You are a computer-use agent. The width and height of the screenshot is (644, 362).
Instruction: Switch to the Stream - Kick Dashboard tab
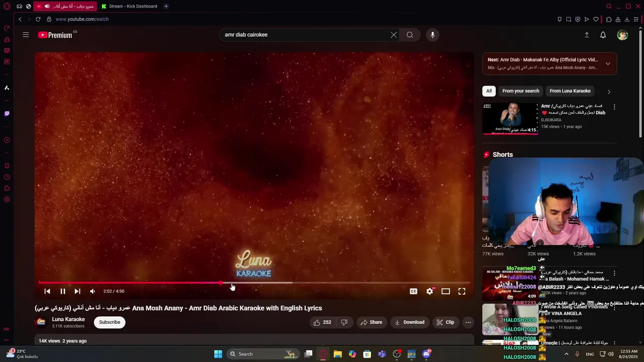[x=130, y=6]
